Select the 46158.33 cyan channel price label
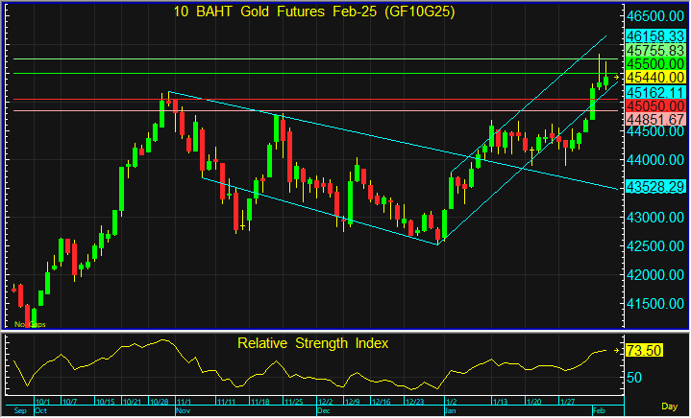 coord(655,35)
